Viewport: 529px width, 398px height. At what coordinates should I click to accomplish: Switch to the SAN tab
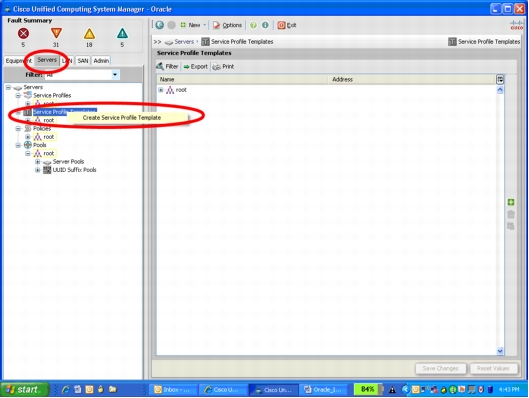tap(83, 61)
